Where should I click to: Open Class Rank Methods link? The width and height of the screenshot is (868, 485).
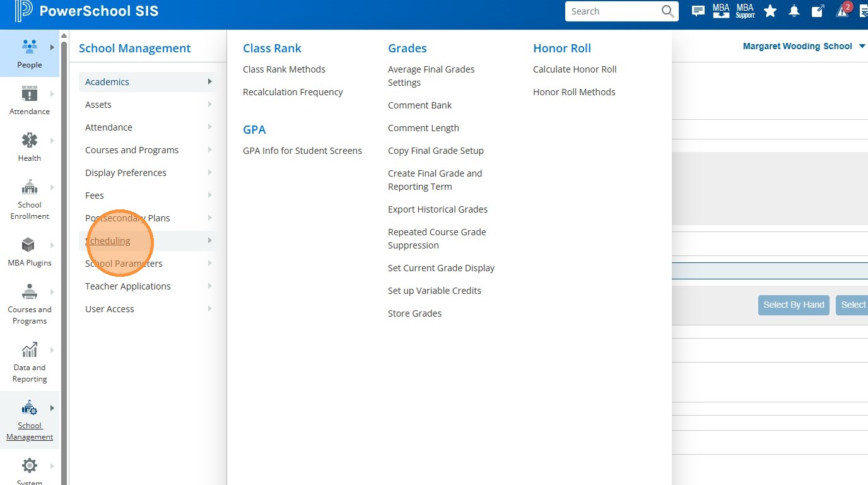click(x=284, y=69)
